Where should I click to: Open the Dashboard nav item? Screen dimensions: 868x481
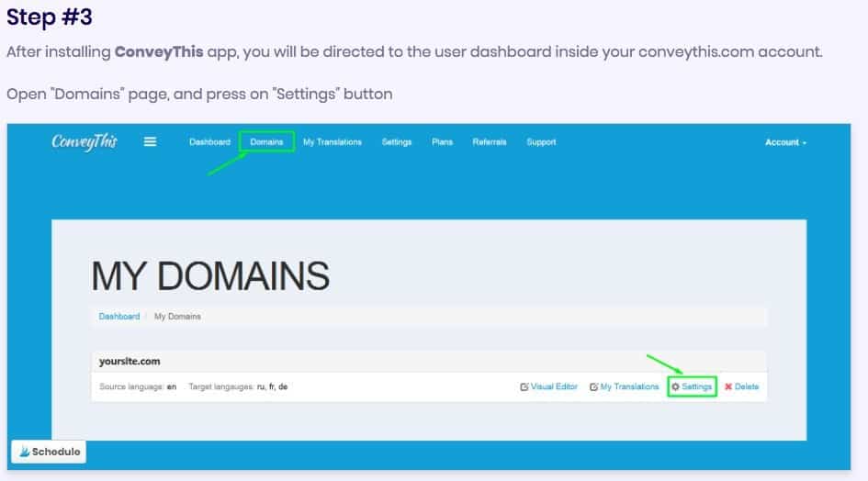(x=209, y=142)
